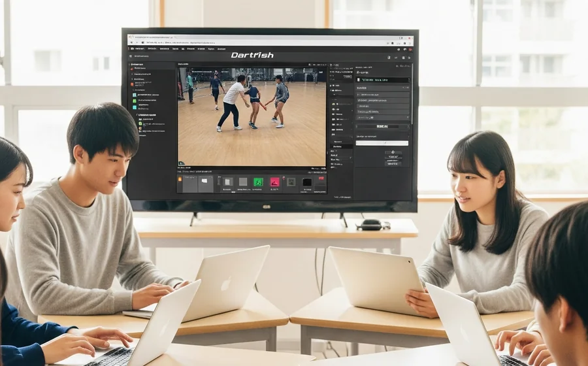588x366 pixels.
Task: Play the futsal training video preview
Action: pyautogui.click(x=252, y=117)
